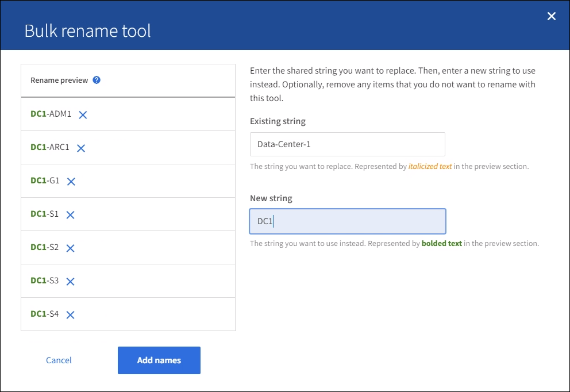The image size is (570, 392).
Task: Cancel the bulk rename operation
Action: [59, 360]
